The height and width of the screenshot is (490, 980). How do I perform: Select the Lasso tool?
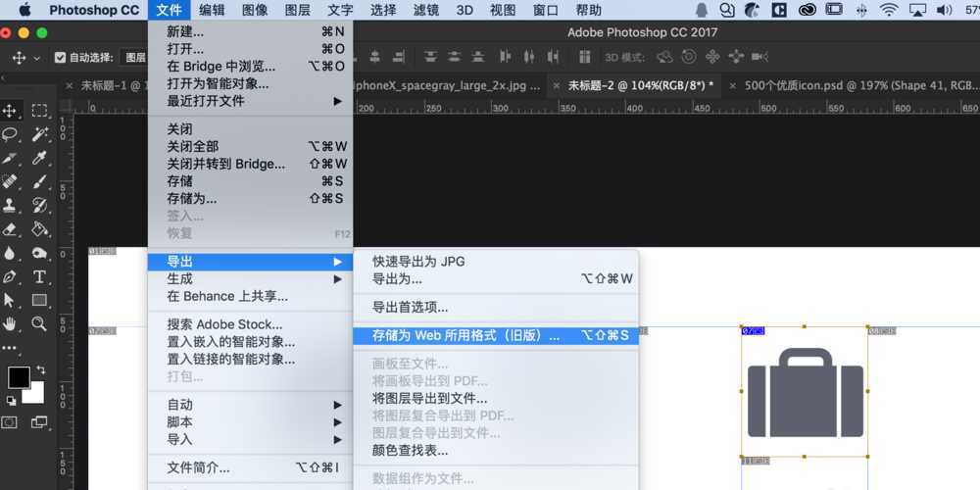tap(12, 134)
